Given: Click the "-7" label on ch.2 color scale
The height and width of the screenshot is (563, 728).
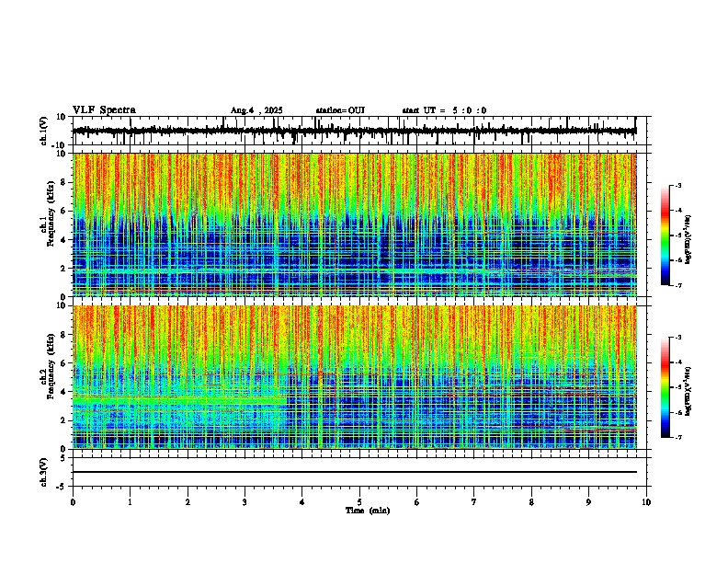Looking at the screenshot, I should (677, 437).
